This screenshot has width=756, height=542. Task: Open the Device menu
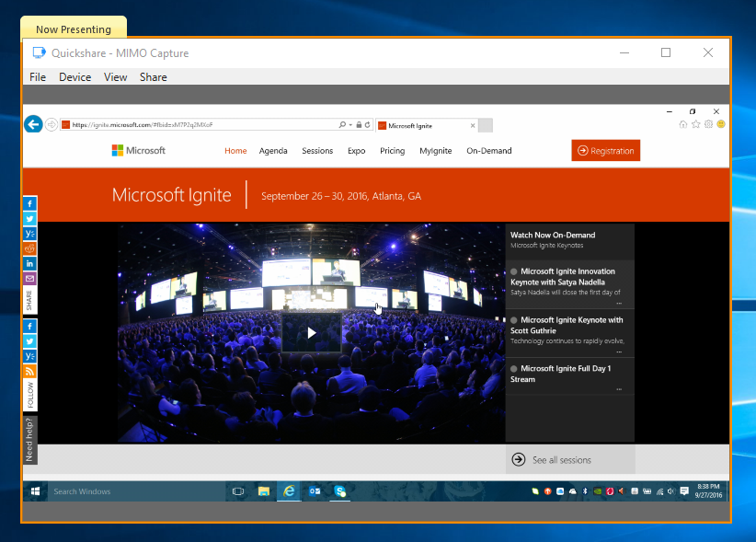(74, 77)
